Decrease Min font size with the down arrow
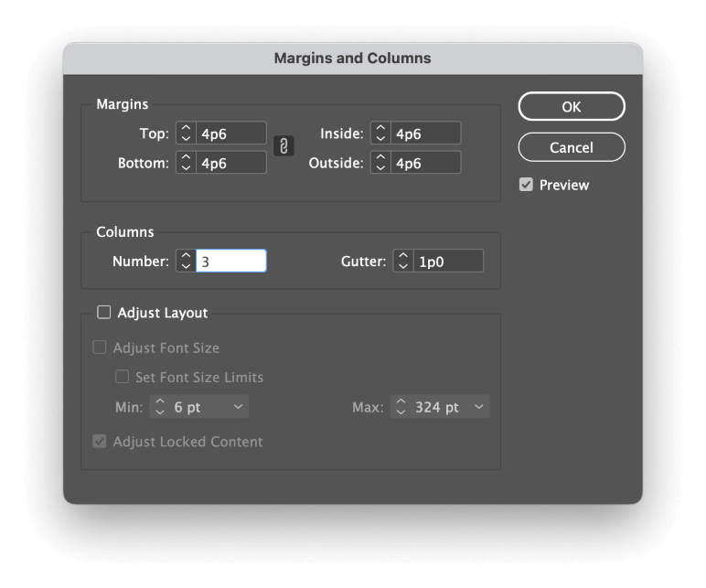Viewport: 706px width, 588px height. [160, 412]
